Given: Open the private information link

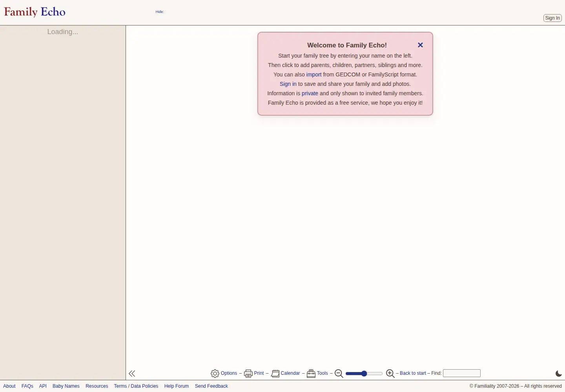Looking at the screenshot, I should click(x=310, y=93).
